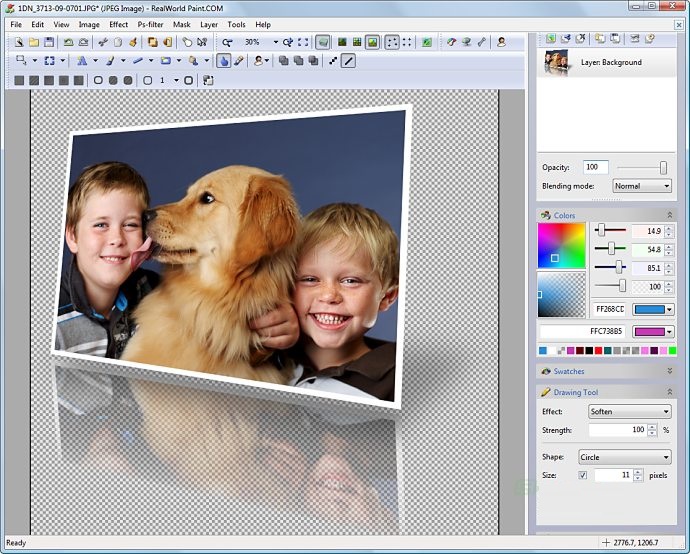This screenshot has height=554, width=690.
Task: Select the Background layer thumbnail
Action: pos(556,62)
